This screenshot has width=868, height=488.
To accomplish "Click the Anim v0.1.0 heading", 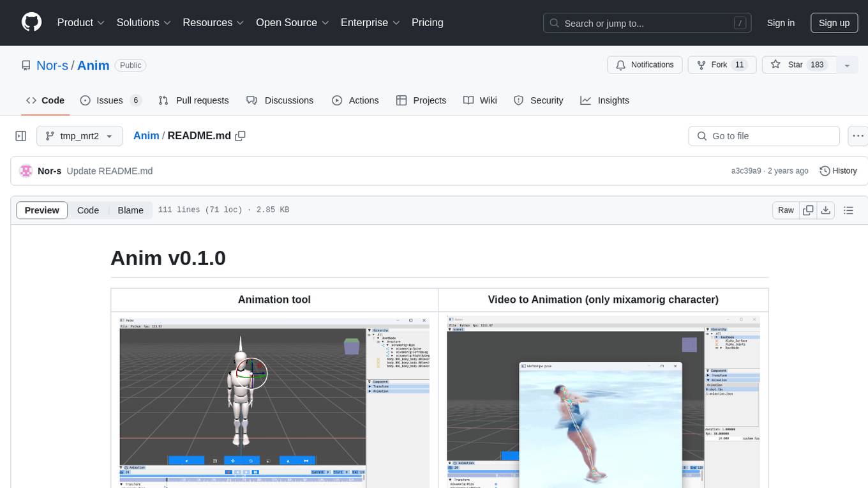I will click(168, 258).
